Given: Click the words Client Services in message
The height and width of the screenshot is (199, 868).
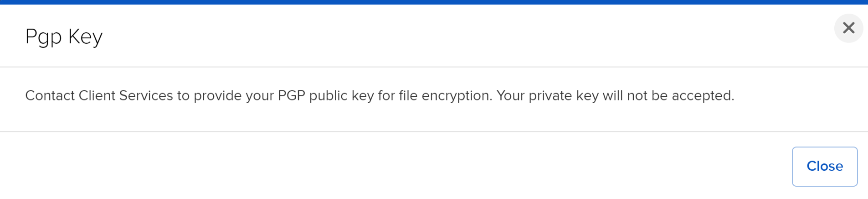Looking at the screenshot, I should [x=126, y=95].
